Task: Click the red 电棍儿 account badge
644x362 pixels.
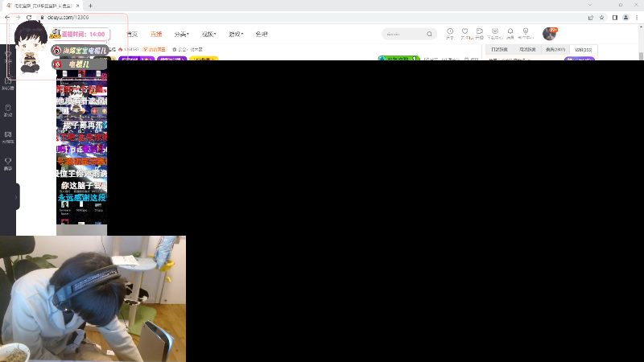Action: (79, 64)
